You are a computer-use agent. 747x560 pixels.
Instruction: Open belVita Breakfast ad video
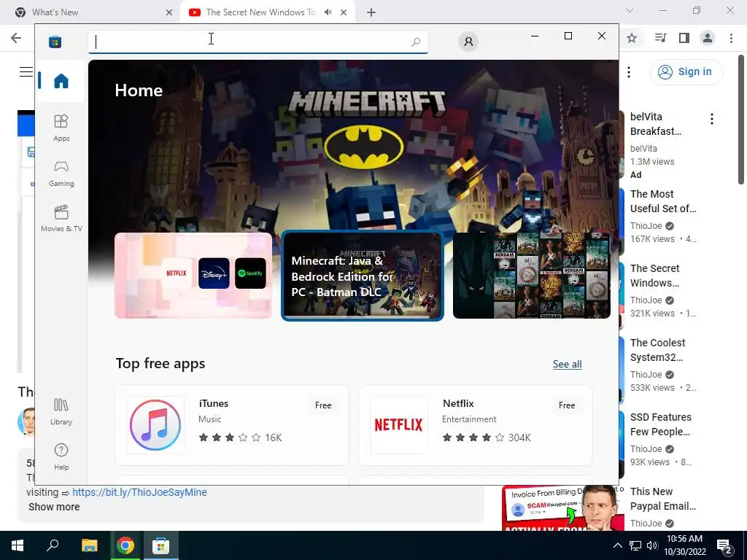point(656,124)
